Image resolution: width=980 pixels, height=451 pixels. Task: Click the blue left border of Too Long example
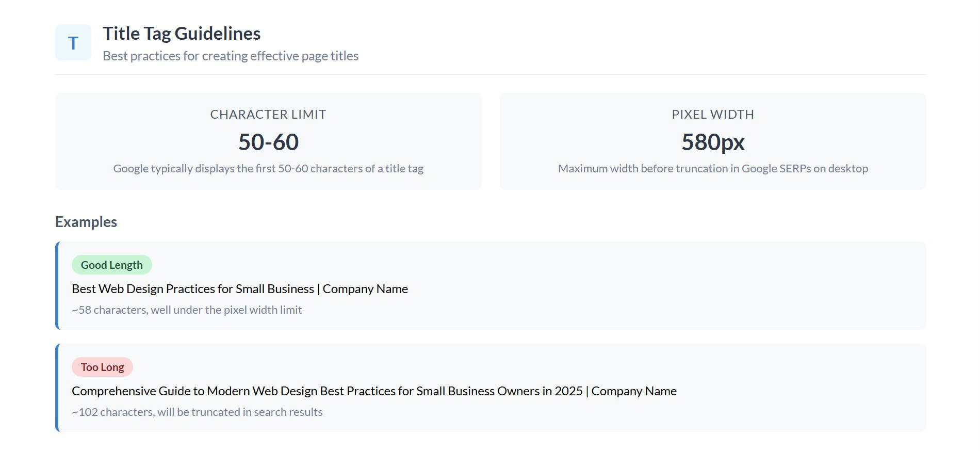(x=57, y=388)
